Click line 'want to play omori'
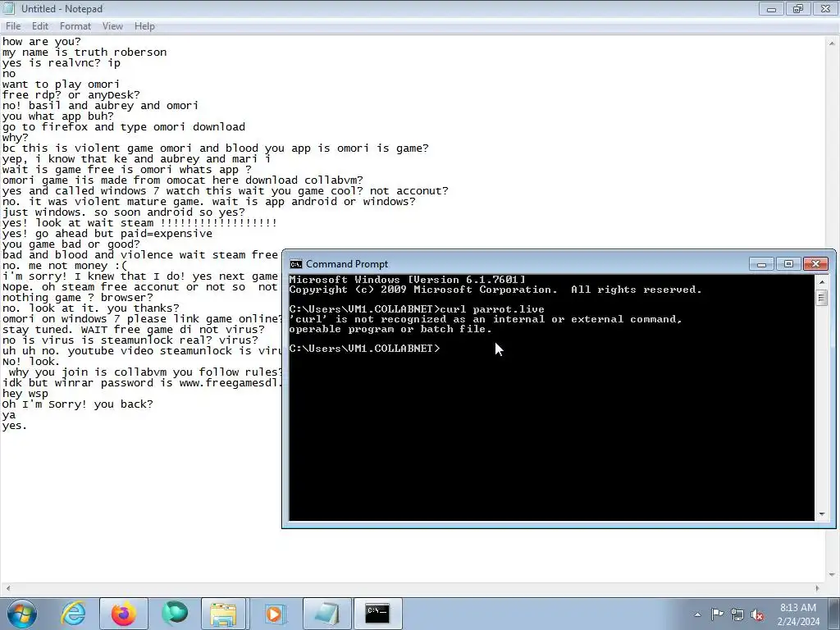 [61, 84]
